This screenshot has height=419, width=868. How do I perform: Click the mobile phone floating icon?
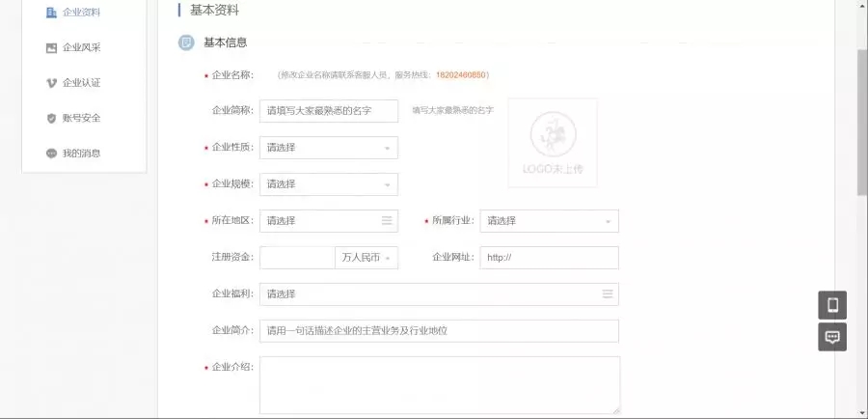832,305
